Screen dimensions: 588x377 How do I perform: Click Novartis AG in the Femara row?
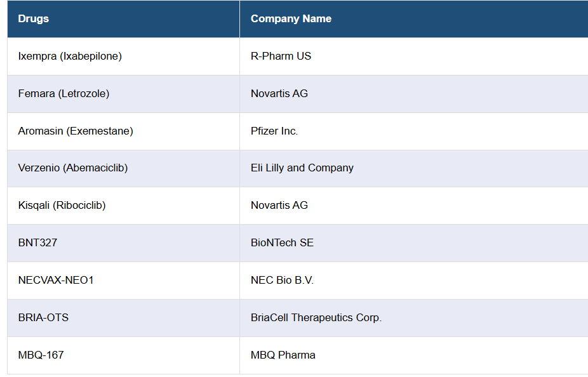[279, 93]
